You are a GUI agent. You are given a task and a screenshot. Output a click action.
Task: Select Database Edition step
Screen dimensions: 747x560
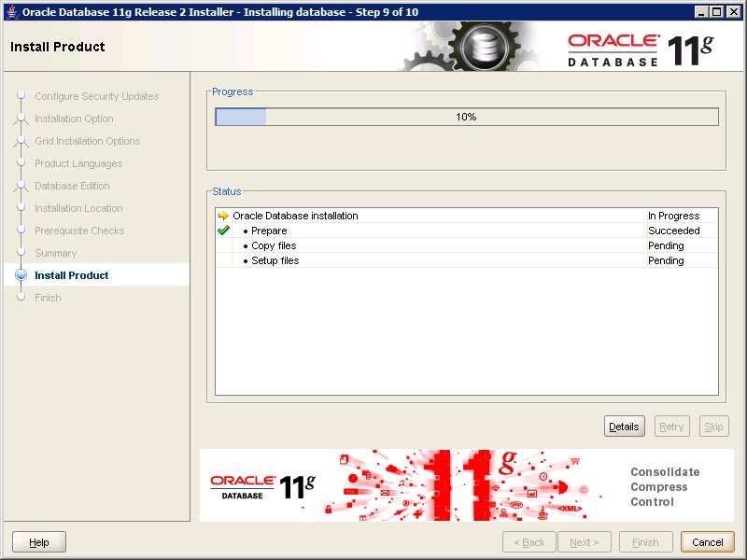[72, 186]
